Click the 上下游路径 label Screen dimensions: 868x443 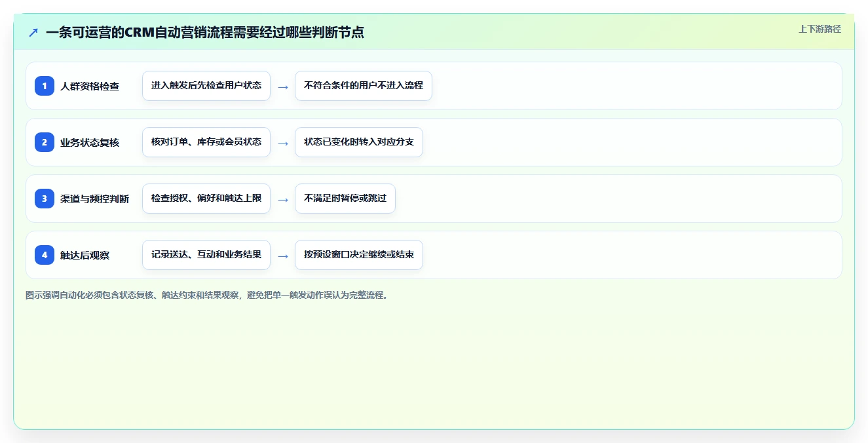coord(820,29)
